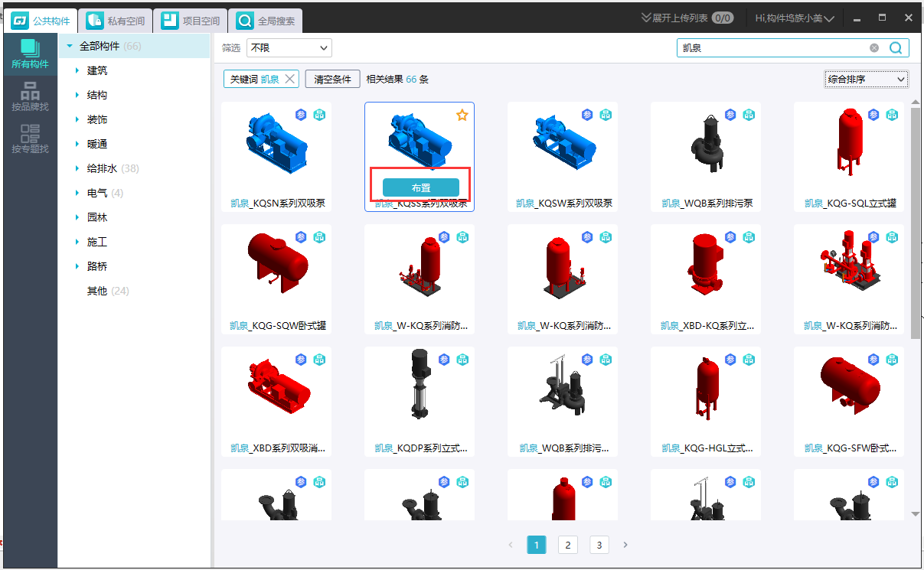Click the search magnifier icon
The height and width of the screenshot is (570, 924).
click(896, 47)
